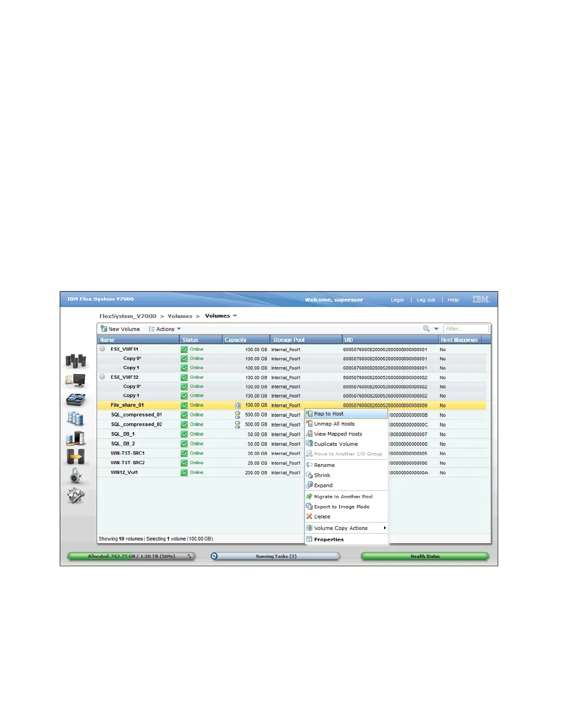Open Properties from context menu

click(x=347, y=540)
